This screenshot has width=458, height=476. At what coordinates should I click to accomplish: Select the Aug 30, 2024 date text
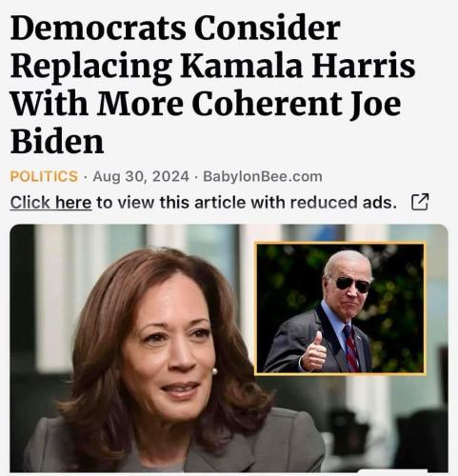pos(141,176)
